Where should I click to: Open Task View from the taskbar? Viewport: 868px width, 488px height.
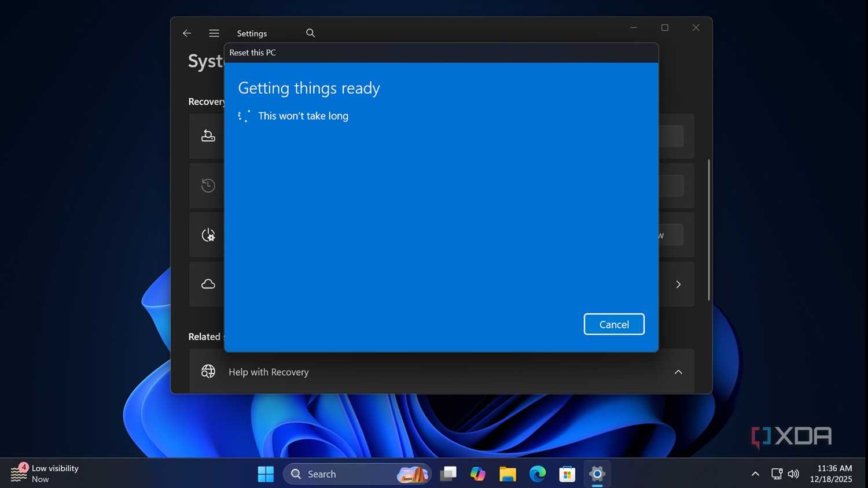point(448,474)
